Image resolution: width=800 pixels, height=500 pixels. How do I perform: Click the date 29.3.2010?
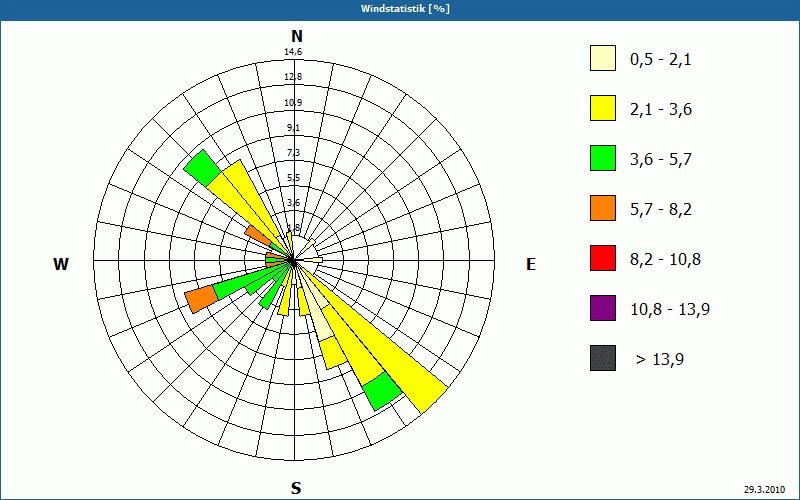[764, 489]
